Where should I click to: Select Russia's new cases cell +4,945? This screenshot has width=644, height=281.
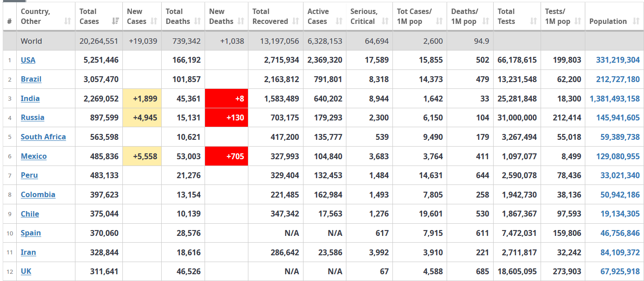[x=142, y=117]
